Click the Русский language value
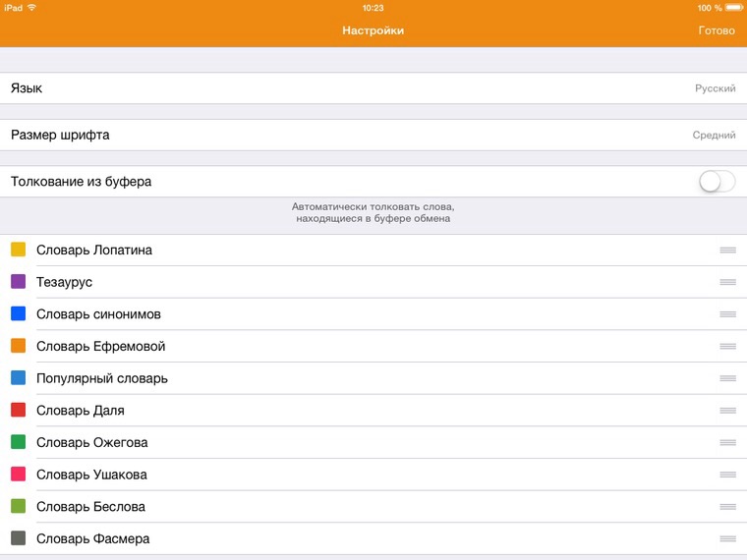The width and height of the screenshot is (747, 560). (x=716, y=88)
